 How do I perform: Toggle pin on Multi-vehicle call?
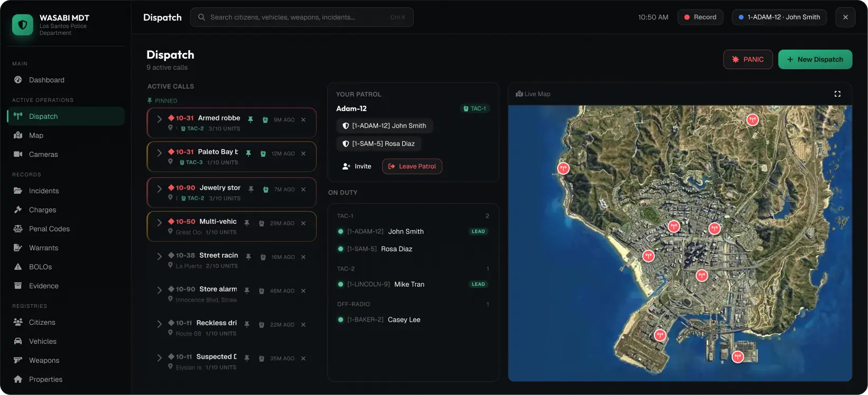(247, 223)
